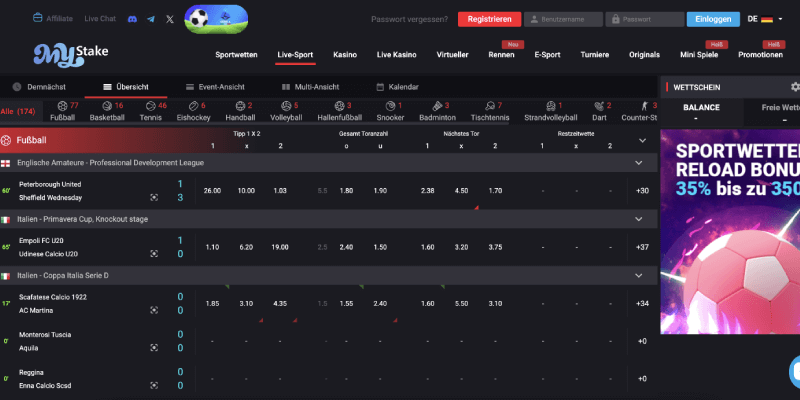The width and height of the screenshot is (800, 400).
Task: Expand +30 markets for Peterborough United match
Action: (642, 191)
